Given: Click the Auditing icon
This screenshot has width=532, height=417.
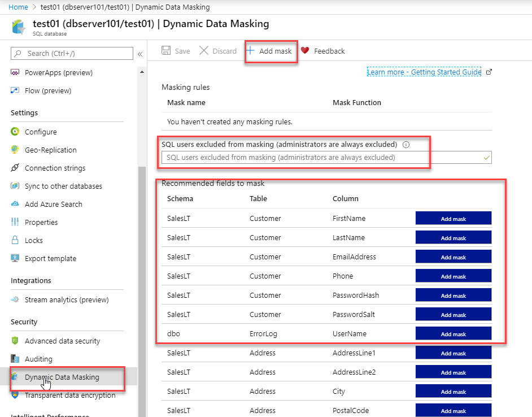Looking at the screenshot, I should click(15, 359).
